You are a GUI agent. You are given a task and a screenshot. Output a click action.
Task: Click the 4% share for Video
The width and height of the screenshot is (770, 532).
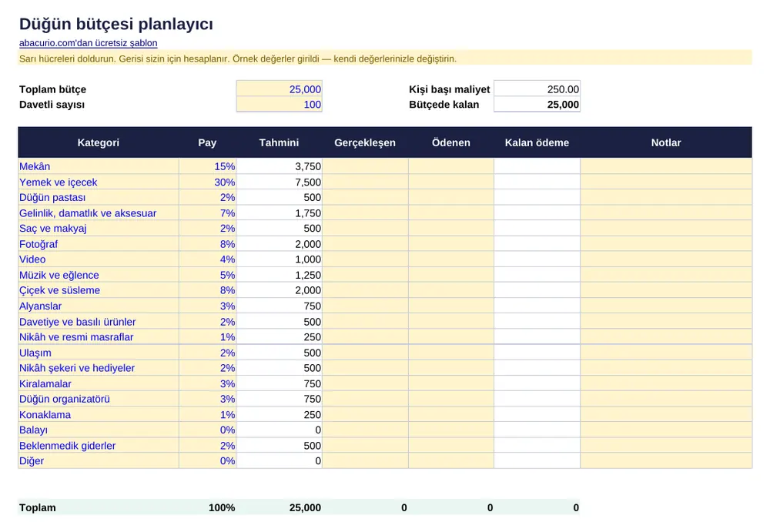[x=208, y=259]
